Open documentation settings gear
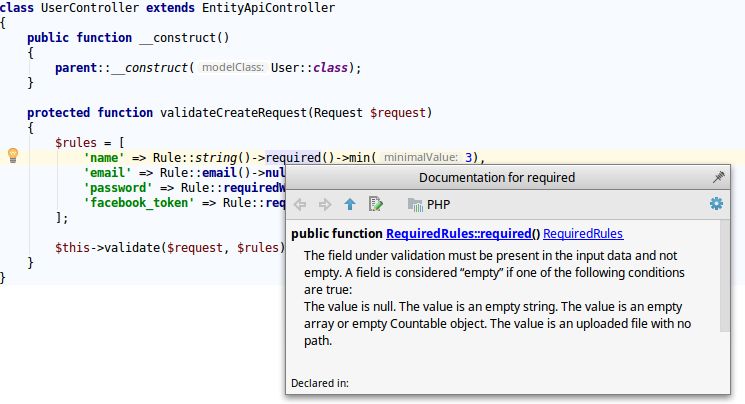The width and height of the screenshot is (745, 404). click(716, 204)
